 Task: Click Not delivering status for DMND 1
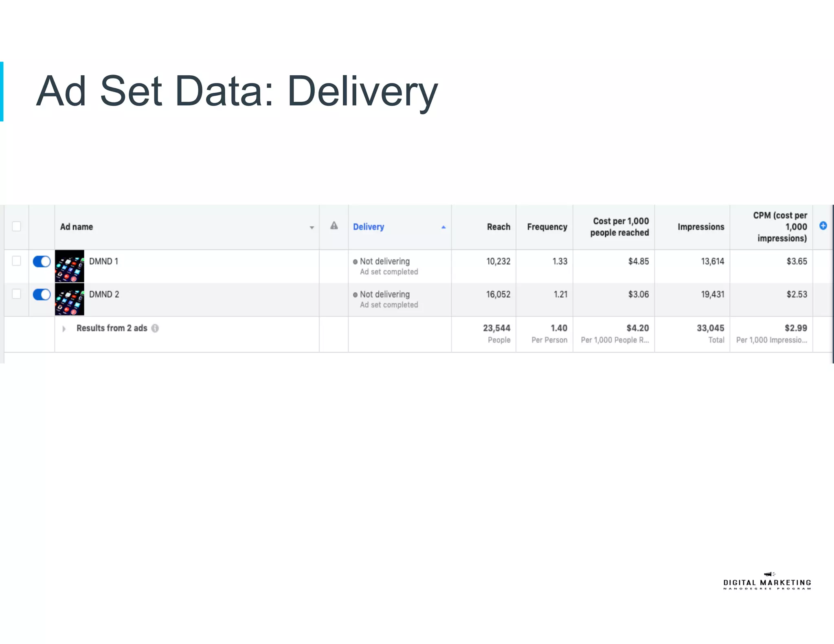tap(385, 261)
